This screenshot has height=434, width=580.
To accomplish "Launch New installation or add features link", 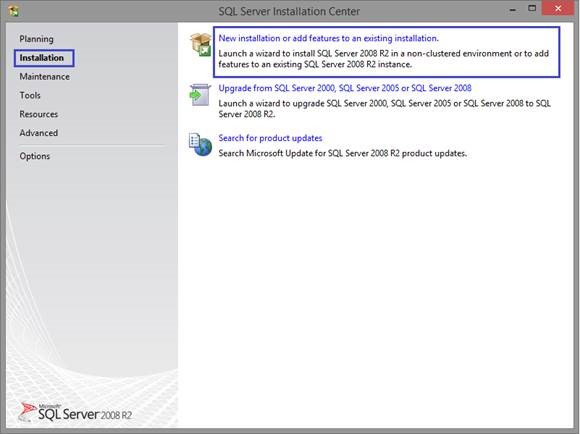I will 328,38.
